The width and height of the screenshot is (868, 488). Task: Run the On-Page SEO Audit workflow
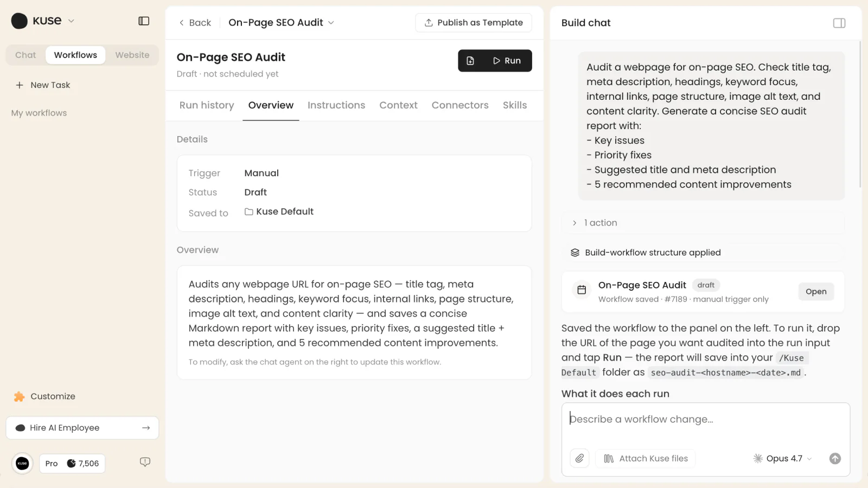pos(507,61)
